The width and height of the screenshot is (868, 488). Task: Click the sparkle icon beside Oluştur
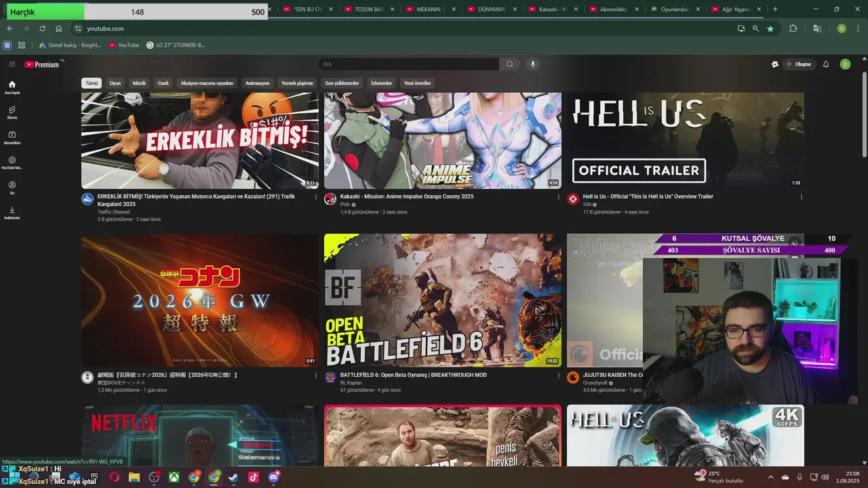click(x=775, y=64)
